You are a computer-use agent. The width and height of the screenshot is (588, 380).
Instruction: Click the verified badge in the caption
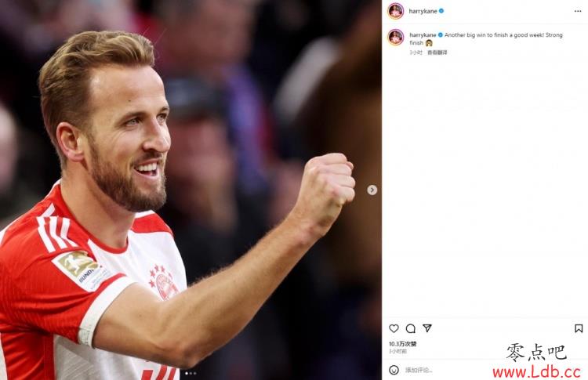click(x=441, y=34)
